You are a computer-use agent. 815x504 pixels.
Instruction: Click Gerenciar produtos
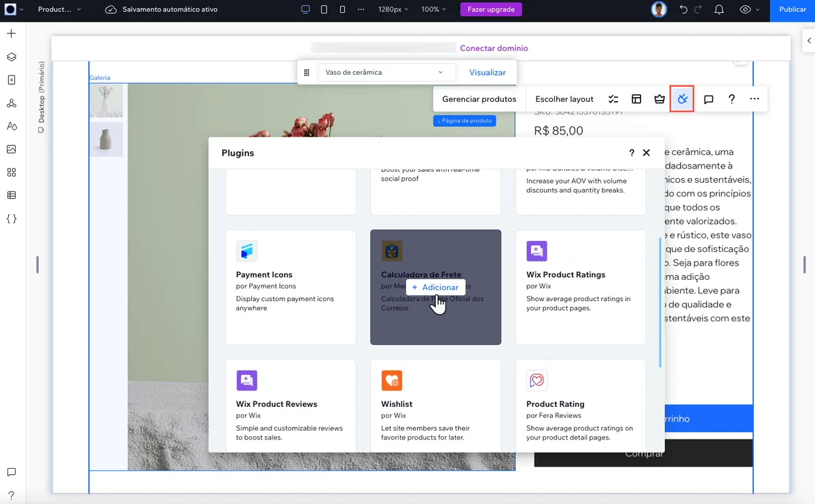pyautogui.click(x=479, y=99)
